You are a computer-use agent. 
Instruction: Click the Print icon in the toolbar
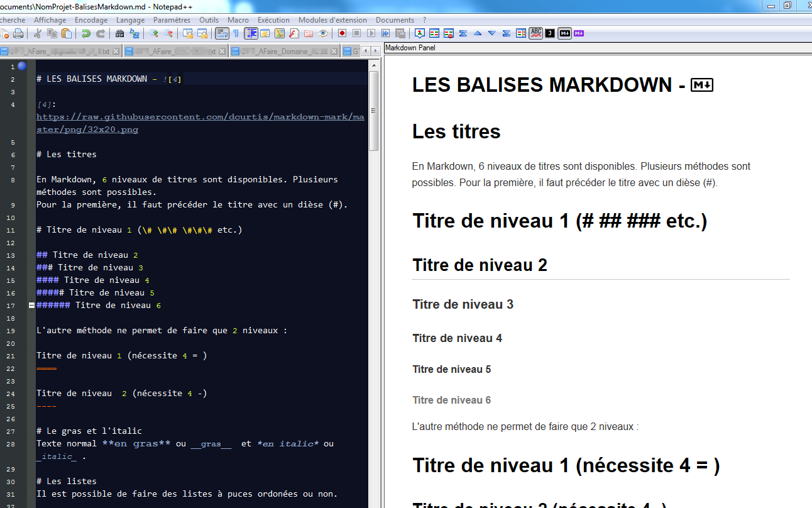[18, 33]
